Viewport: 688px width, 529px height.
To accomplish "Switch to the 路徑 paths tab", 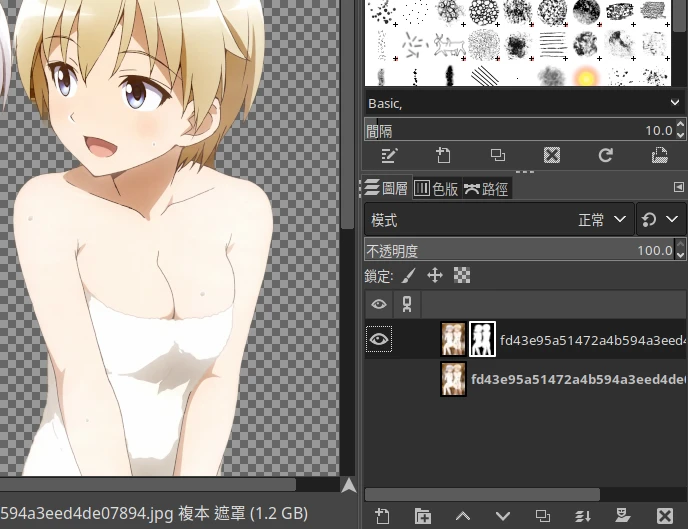I will tap(486, 188).
